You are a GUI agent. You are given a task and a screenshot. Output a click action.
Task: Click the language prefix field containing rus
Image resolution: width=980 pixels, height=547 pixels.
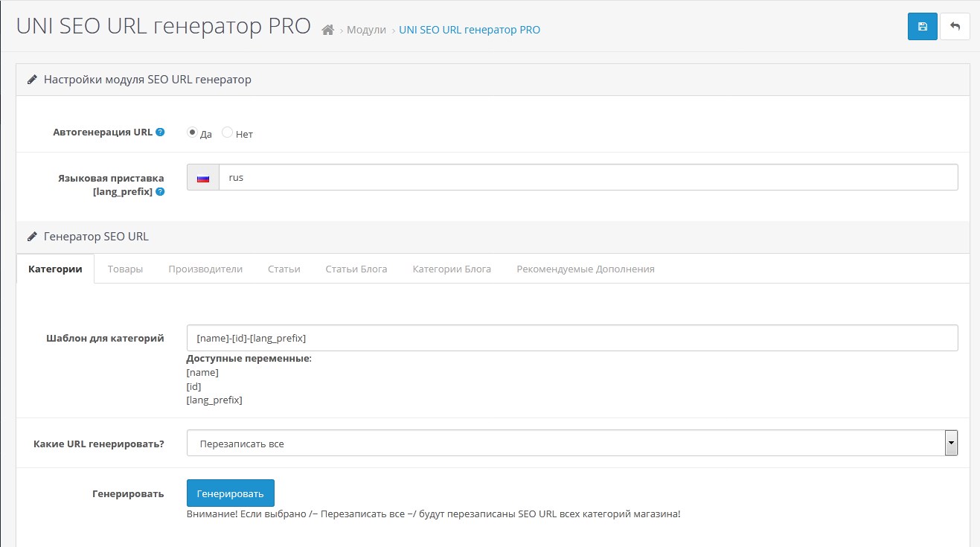point(588,177)
